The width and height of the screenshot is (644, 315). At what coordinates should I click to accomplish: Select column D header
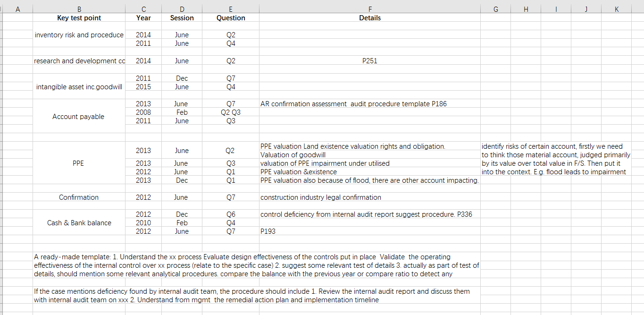182,9
